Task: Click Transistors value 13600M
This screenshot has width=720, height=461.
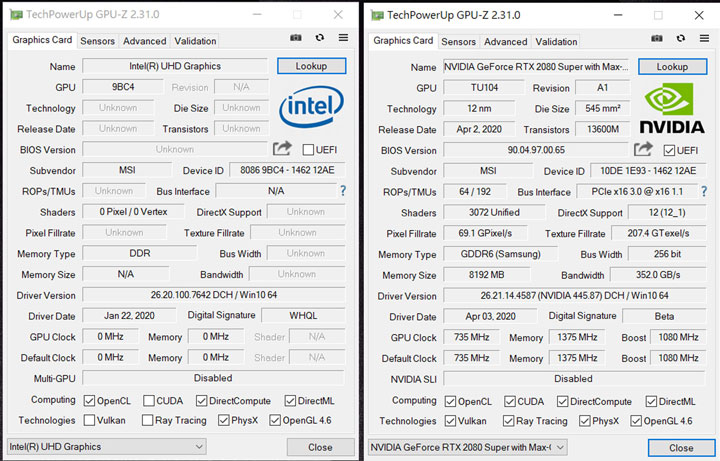Action: [603, 129]
